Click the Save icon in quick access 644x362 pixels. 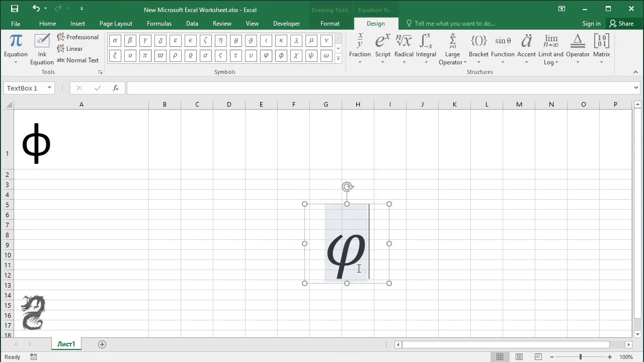pos(14,9)
